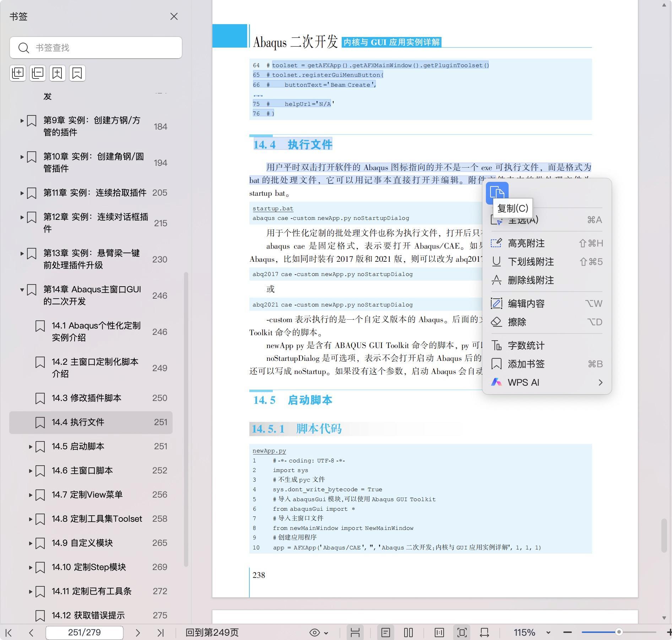Click the copy icon in the context menu

[x=497, y=193]
